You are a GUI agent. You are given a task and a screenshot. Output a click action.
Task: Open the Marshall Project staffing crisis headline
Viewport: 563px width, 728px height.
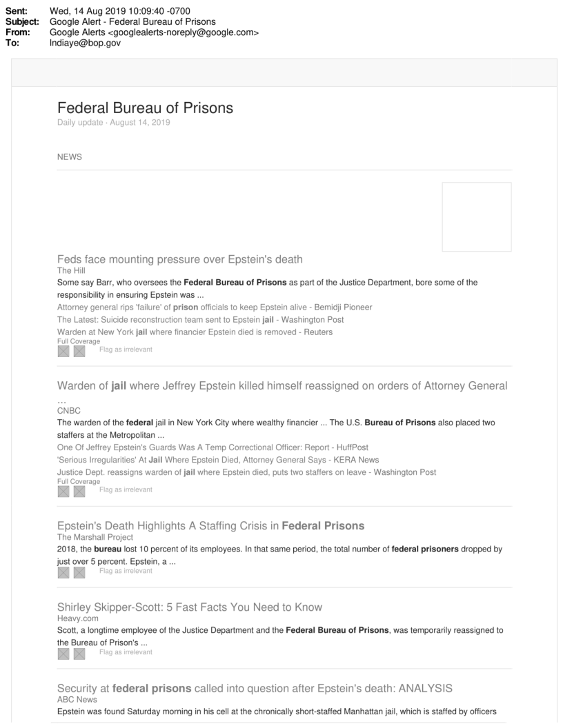coord(210,526)
